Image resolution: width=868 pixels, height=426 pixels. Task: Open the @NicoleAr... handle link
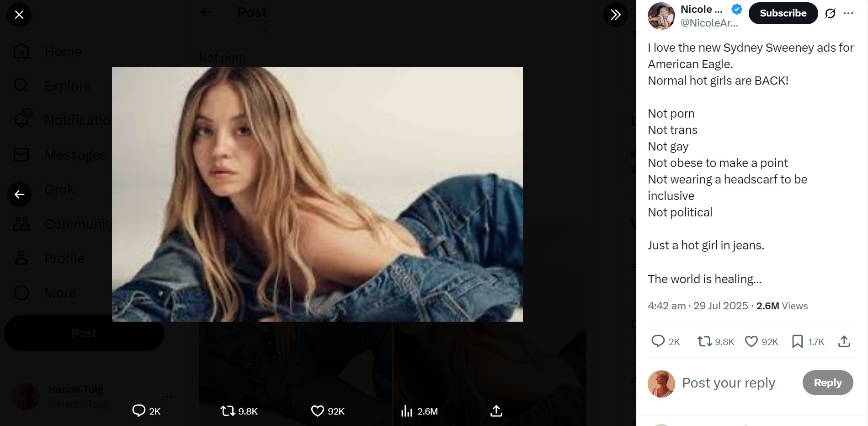[x=709, y=23]
